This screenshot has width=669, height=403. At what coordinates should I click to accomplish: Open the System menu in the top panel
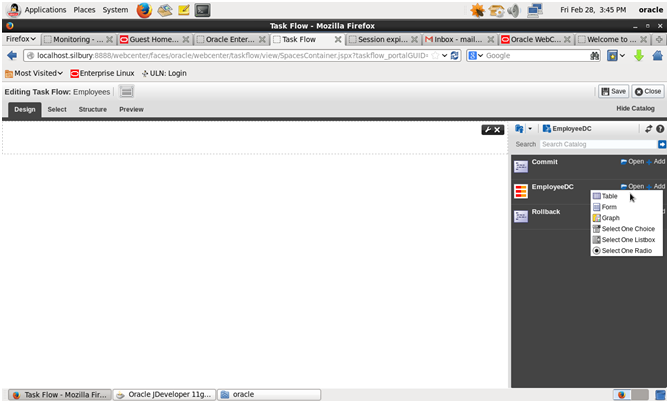click(x=115, y=10)
